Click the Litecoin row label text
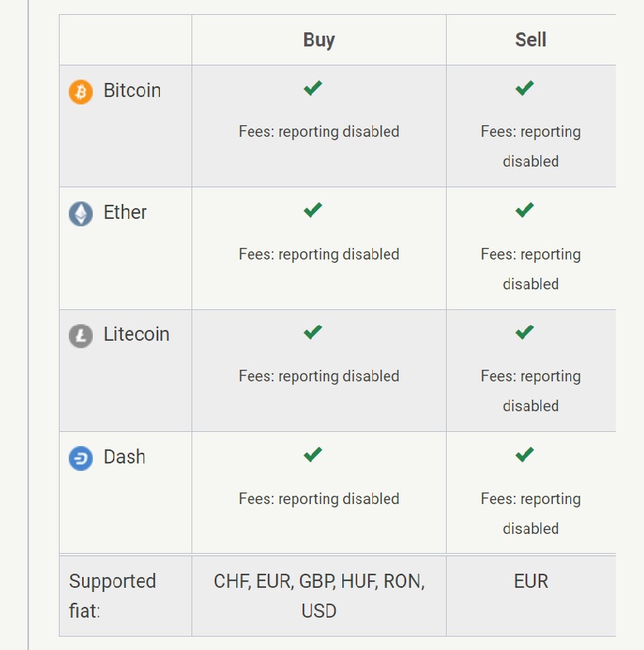The width and height of the screenshot is (644, 650). [x=136, y=334]
